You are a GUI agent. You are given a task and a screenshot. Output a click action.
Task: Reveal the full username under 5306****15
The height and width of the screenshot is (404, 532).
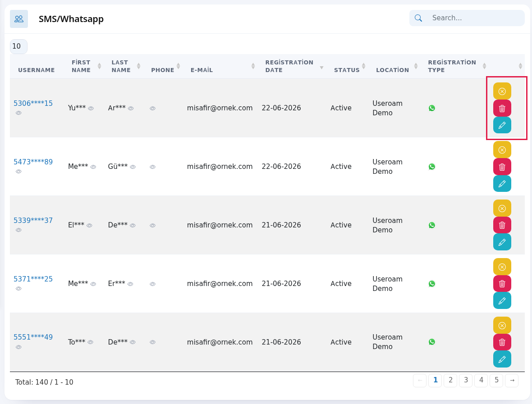click(x=18, y=113)
